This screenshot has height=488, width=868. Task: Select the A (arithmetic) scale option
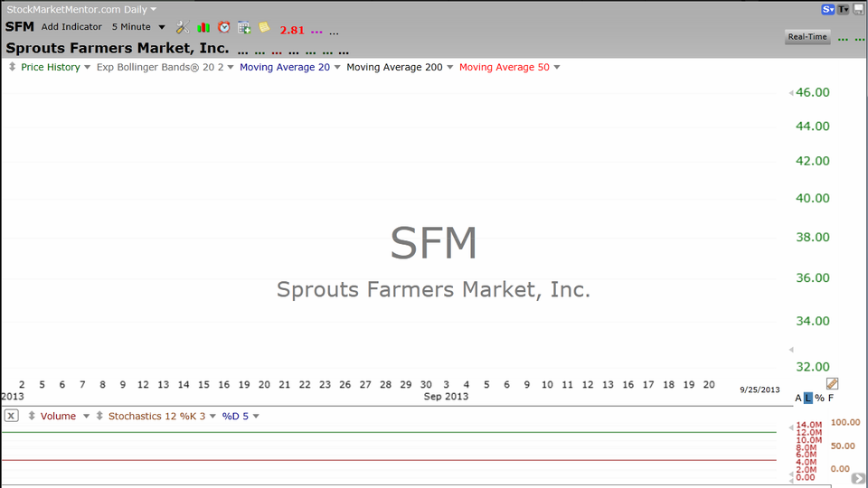(x=798, y=398)
